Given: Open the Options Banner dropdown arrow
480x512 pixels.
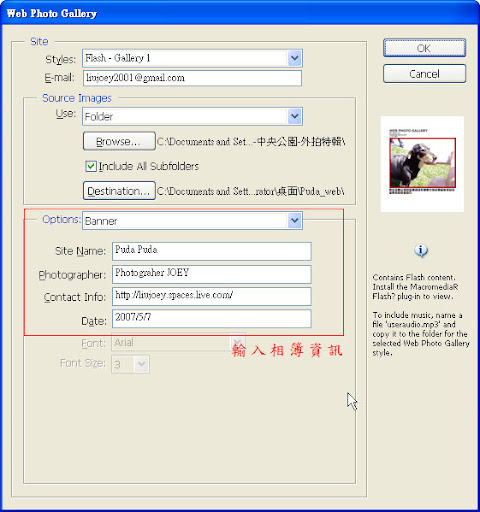Looking at the screenshot, I should tap(294, 221).
